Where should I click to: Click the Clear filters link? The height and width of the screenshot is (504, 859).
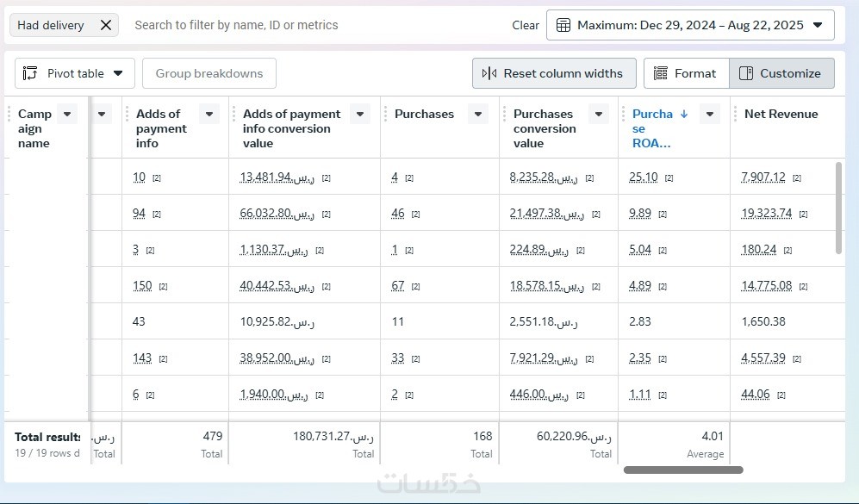tap(525, 25)
